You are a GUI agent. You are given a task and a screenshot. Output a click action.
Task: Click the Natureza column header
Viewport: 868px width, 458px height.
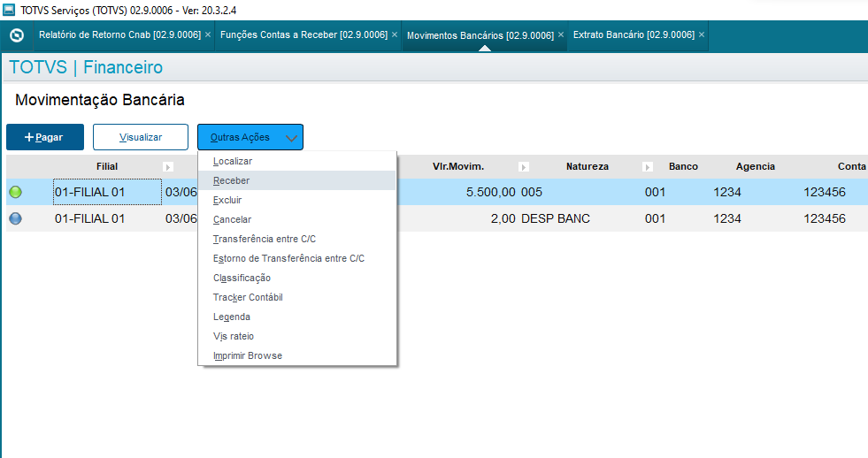(588, 166)
